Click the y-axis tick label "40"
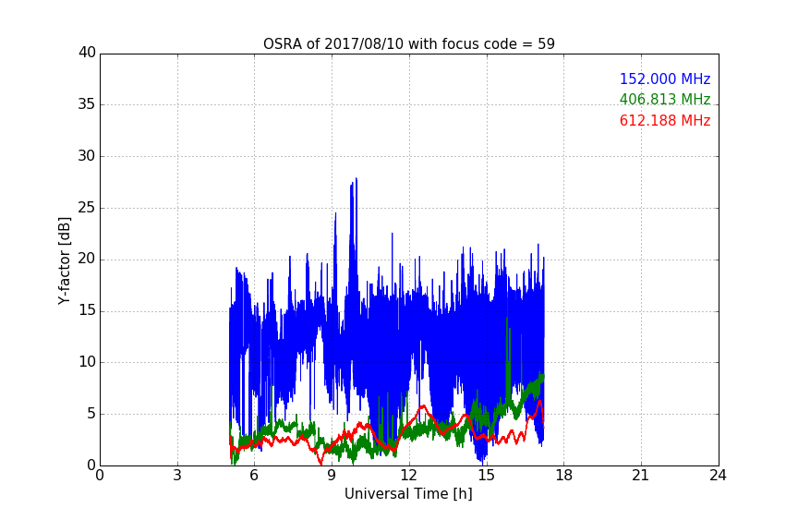798x532 pixels. [x=87, y=53]
